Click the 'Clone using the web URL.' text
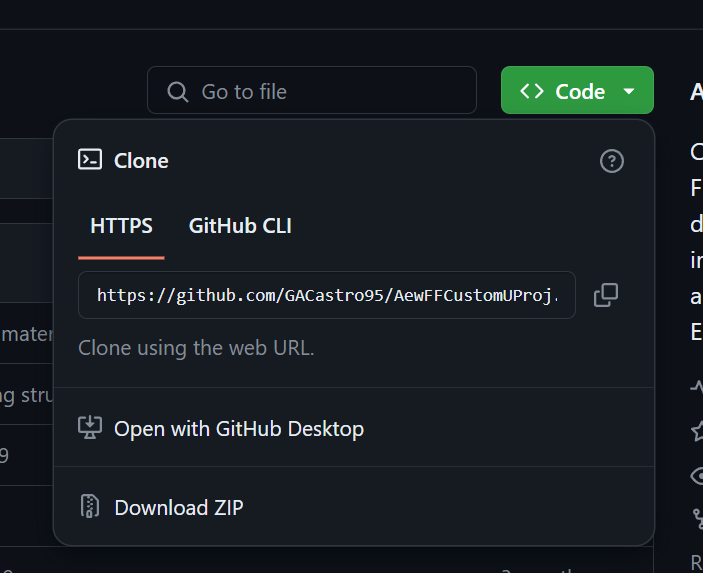The image size is (703, 573). pos(196,348)
